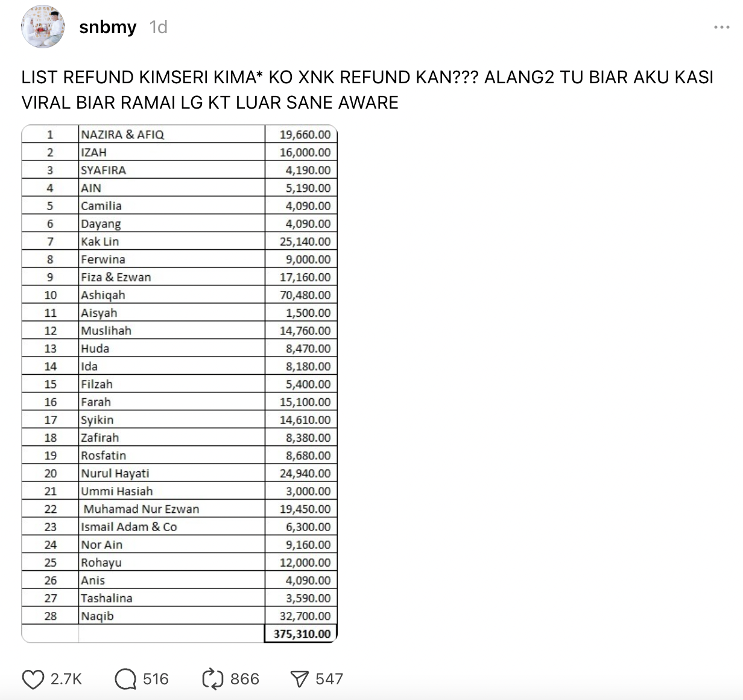Open replies via the comment bubble icon

[x=125, y=679]
